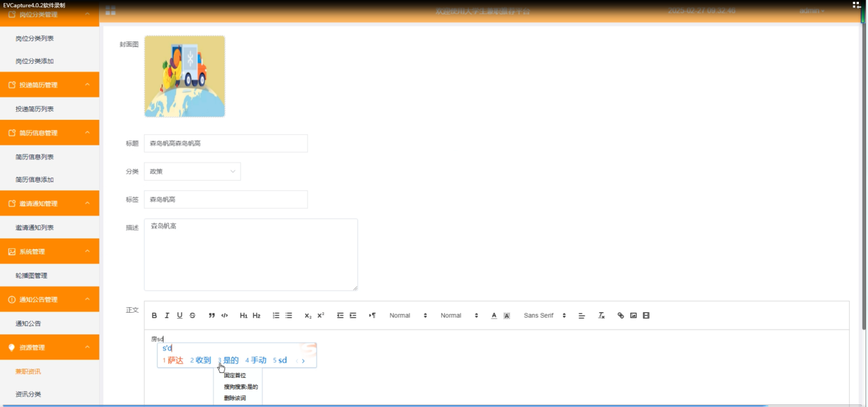
Task: Select 固定首位 in the IME context menu
Action: tap(235, 375)
